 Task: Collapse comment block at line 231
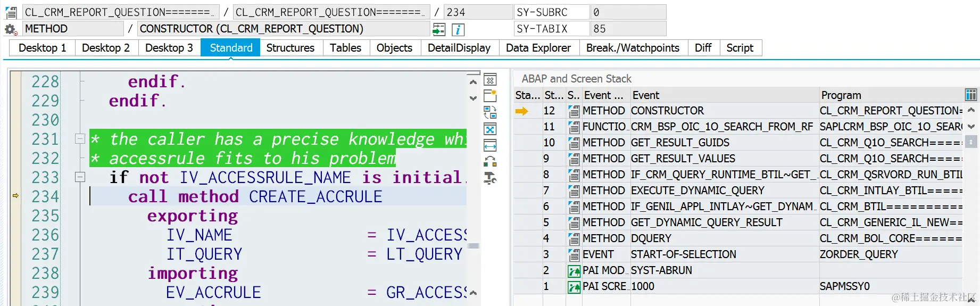(80, 139)
